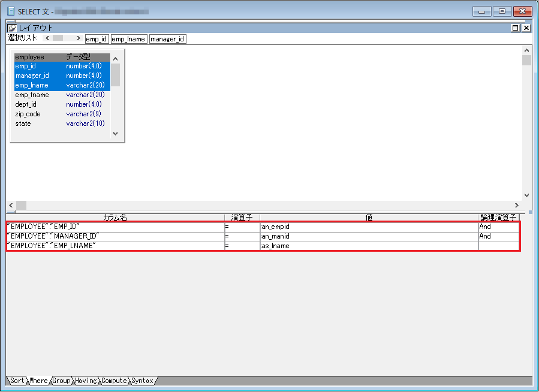Screen dimensions: 539x392
Task: Select emp_fname column in employee table
Action: (32, 95)
